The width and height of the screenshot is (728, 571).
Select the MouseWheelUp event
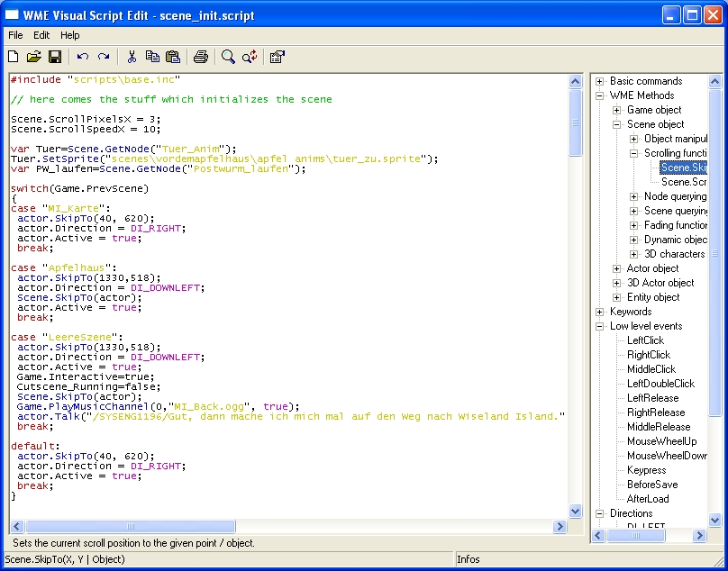[661, 441]
